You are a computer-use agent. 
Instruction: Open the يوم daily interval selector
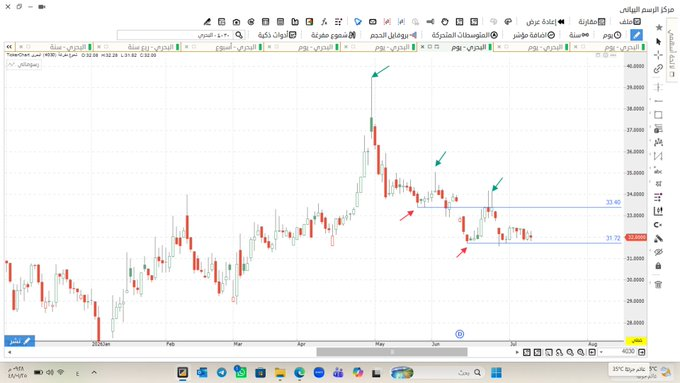point(612,35)
